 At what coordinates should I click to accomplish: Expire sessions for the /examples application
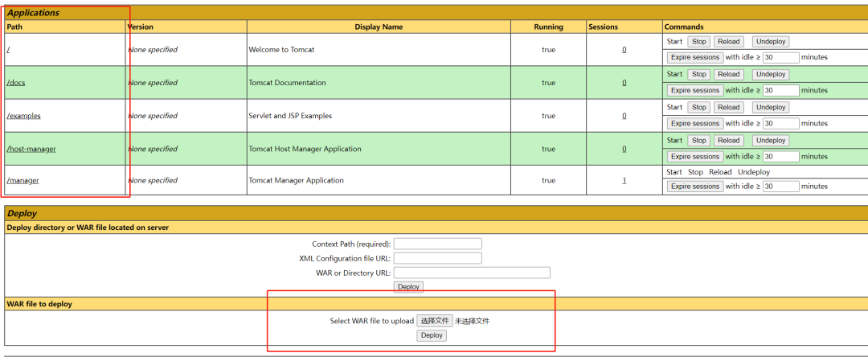click(x=695, y=124)
